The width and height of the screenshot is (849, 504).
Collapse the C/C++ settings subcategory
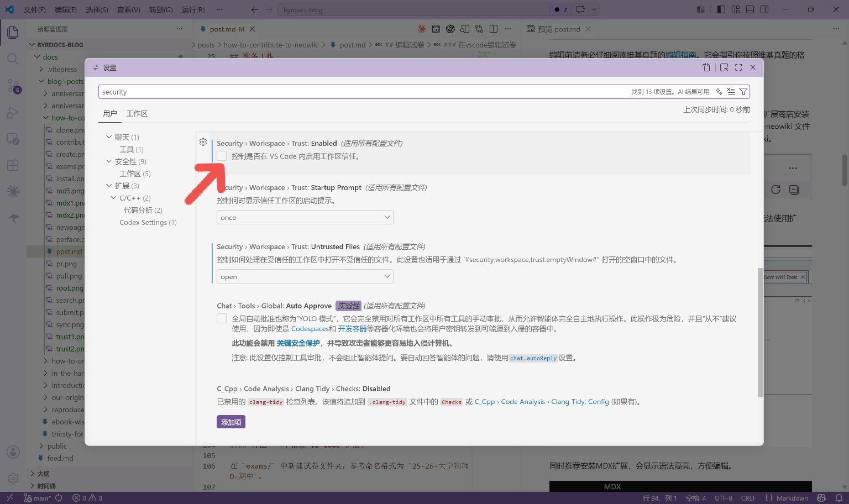(114, 198)
